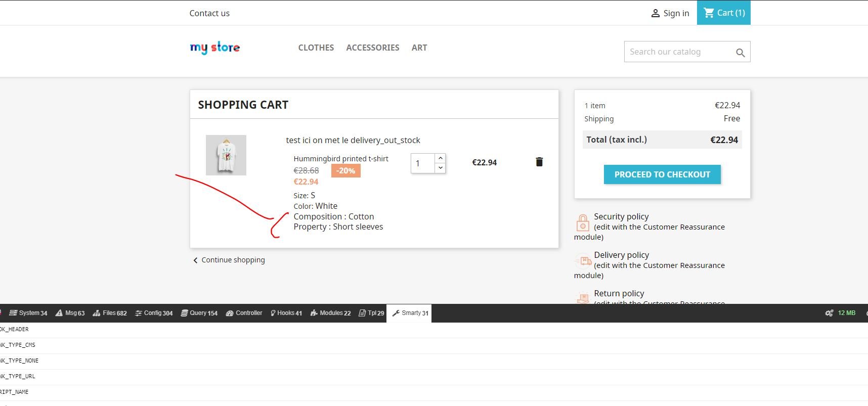Increase t-shirt quantity with up arrow
The image size is (868, 406).
(441, 158)
